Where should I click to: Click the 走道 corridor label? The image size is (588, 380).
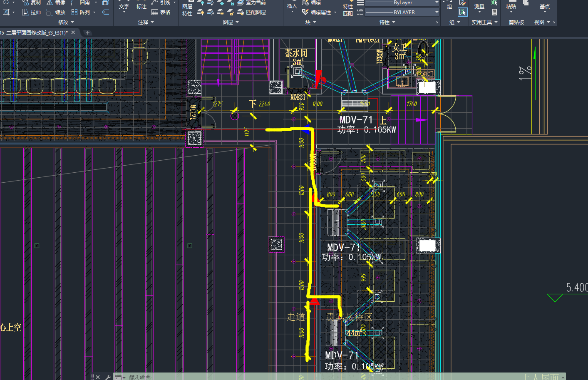pos(295,317)
